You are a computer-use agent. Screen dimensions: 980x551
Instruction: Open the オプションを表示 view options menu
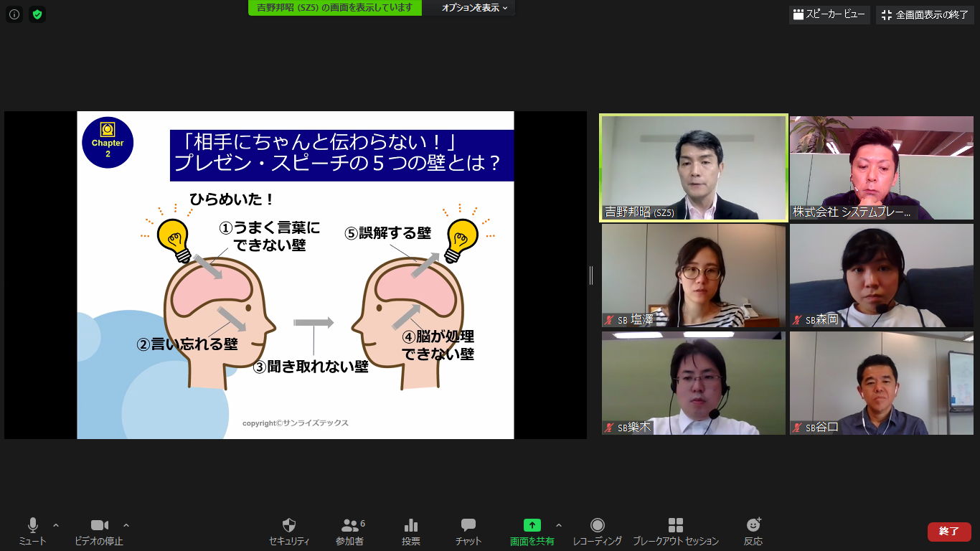474,8
